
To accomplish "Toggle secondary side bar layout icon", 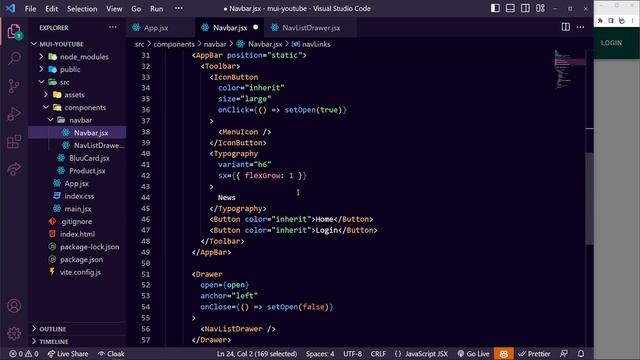I will [x=525, y=8].
